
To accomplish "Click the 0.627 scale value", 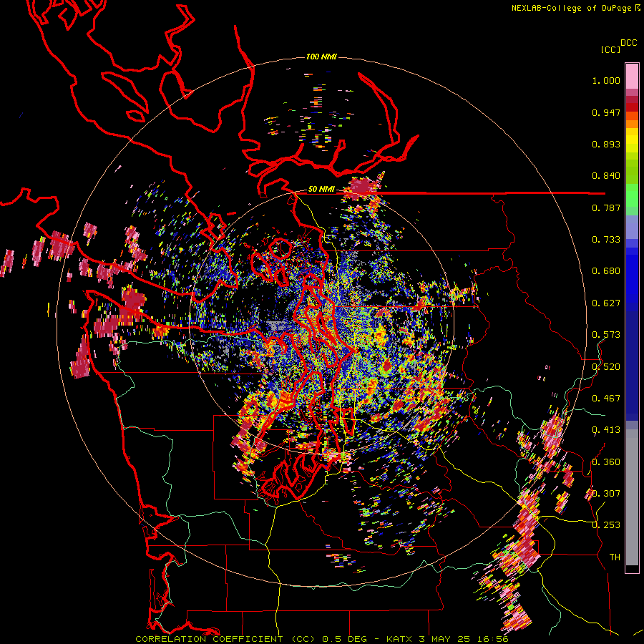I will [606, 303].
